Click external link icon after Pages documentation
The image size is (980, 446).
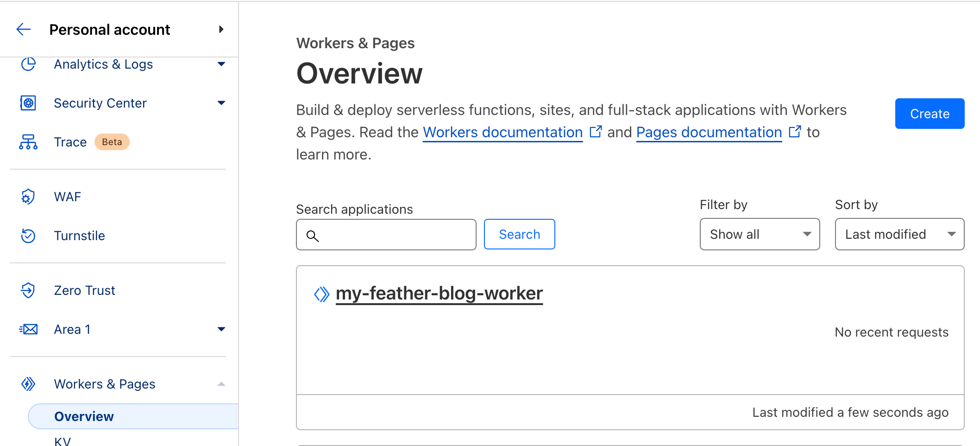795,132
